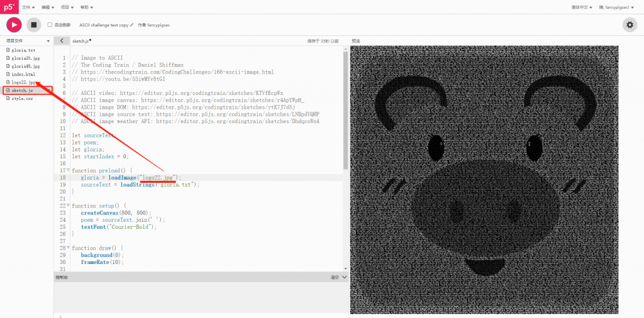This screenshot has width=644, height=318.
Task: Place cursor on the "// Image to ASCII" comment
Action: [x=97, y=58]
